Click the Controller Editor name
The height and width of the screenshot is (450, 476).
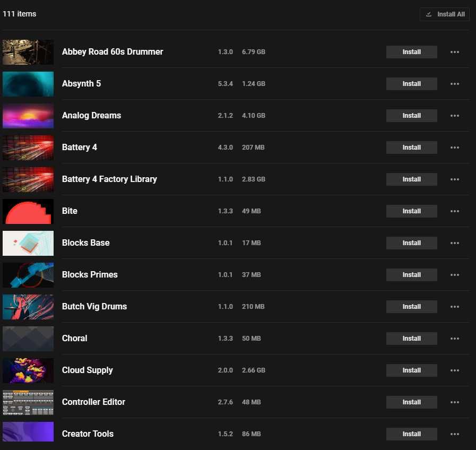click(93, 402)
